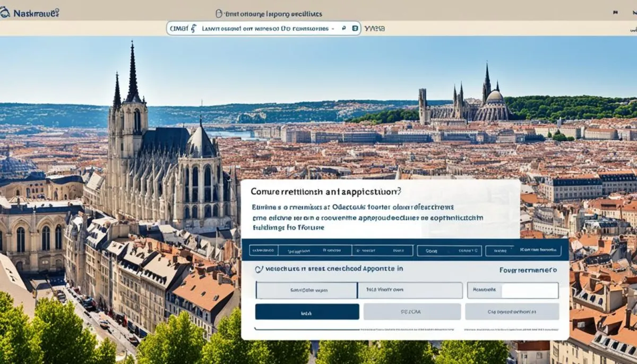Click the Vnaat'r own middle input field
This screenshot has height=364, width=637.
[410, 290]
